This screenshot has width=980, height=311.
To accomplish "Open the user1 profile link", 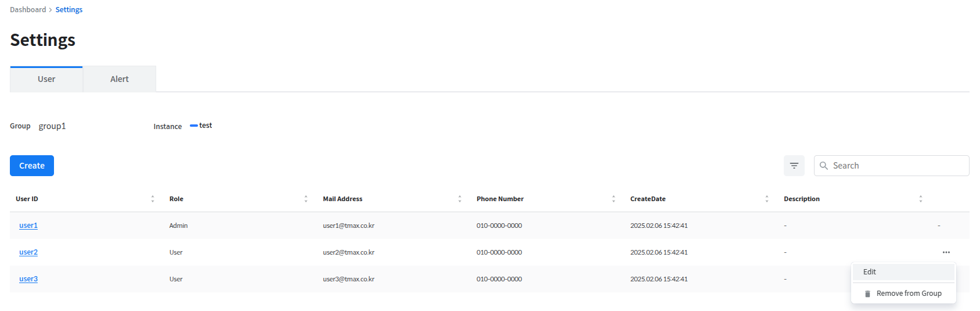I will click(x=28, y=226).
